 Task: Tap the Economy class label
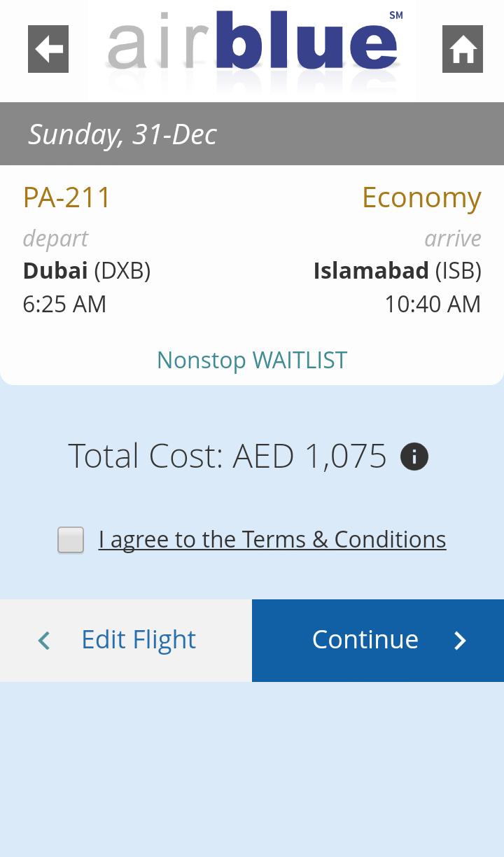pos(421,197)
